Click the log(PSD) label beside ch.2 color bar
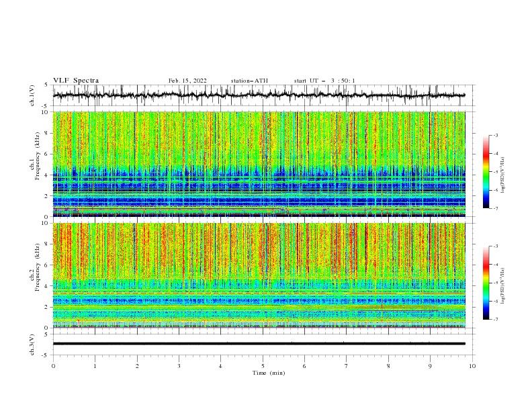Viewport: 532px width, 411px height. (503, 285)
